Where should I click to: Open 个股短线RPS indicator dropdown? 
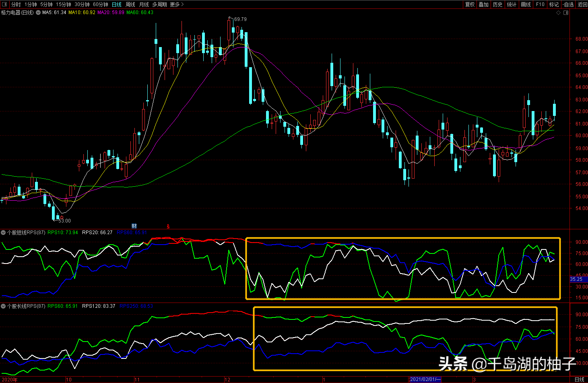[4, 233]
